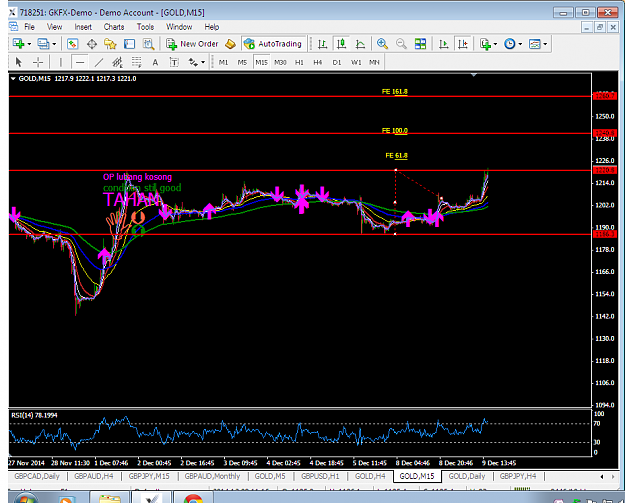This screenshot has height=503, width=625.
Task: Switch timeframe to M30
Action: 280,62
